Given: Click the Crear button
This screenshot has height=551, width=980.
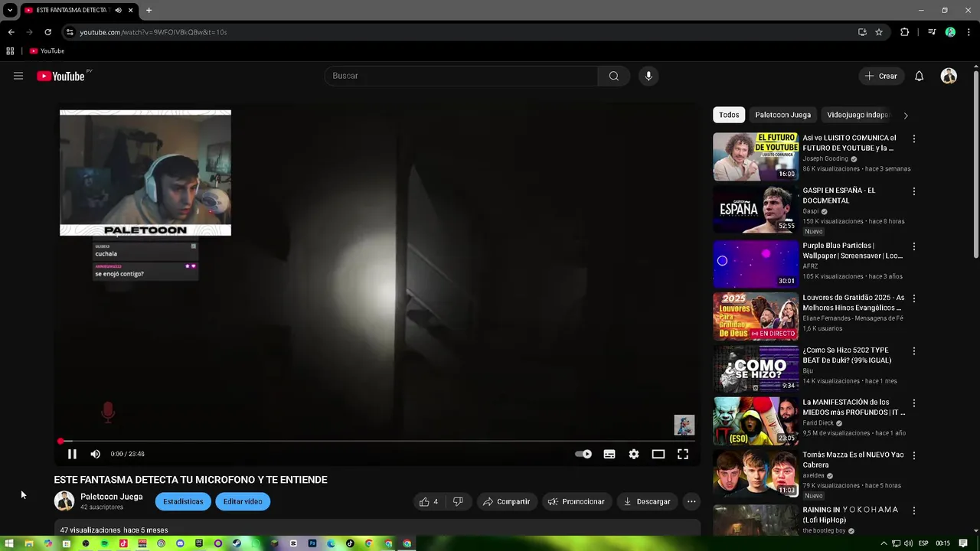Looking at the screenshot, I should [x=881, y=76].
